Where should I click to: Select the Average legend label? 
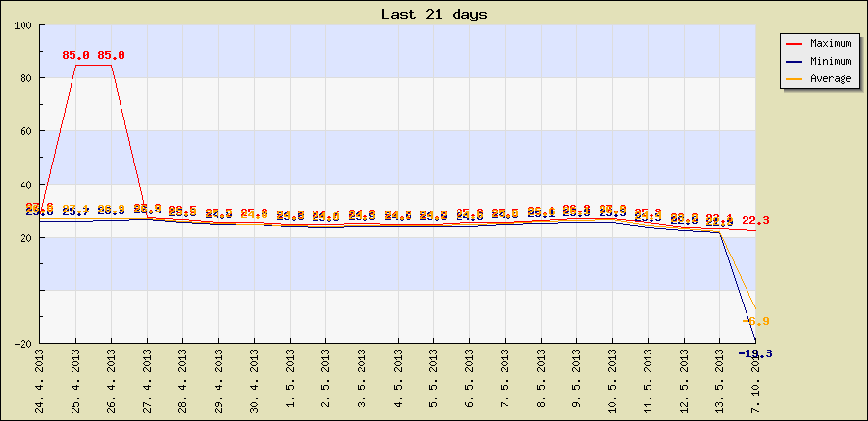tap(831, 78)
